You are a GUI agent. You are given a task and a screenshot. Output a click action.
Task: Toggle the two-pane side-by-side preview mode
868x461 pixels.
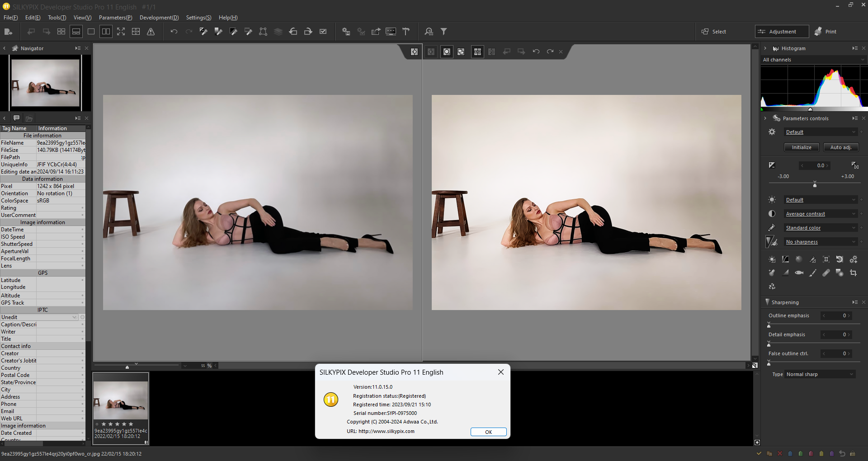[x=106, y=32]
